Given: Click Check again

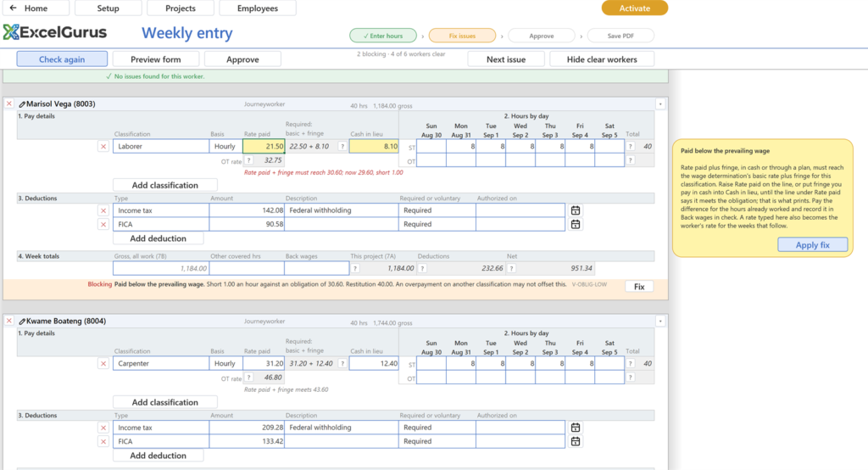Looking at the screenshot, I should pyautogui.click(x=62, y=59).
